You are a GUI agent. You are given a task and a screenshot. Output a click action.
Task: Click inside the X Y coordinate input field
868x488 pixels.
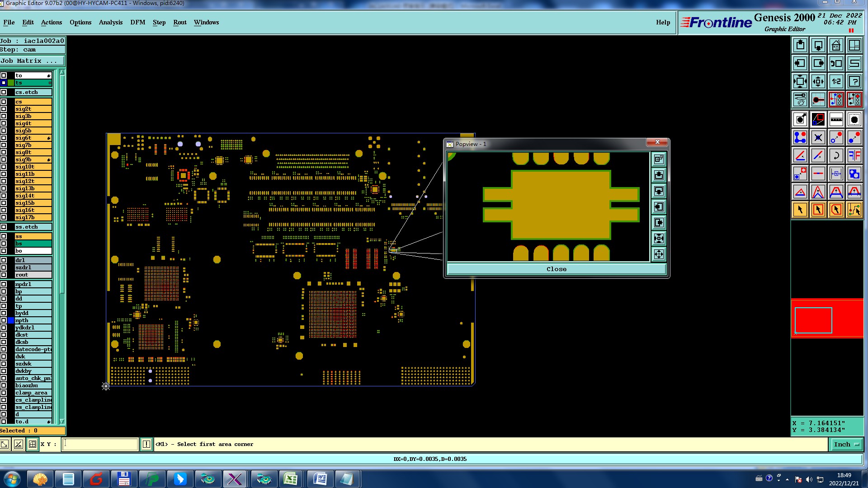pos(100,444)
